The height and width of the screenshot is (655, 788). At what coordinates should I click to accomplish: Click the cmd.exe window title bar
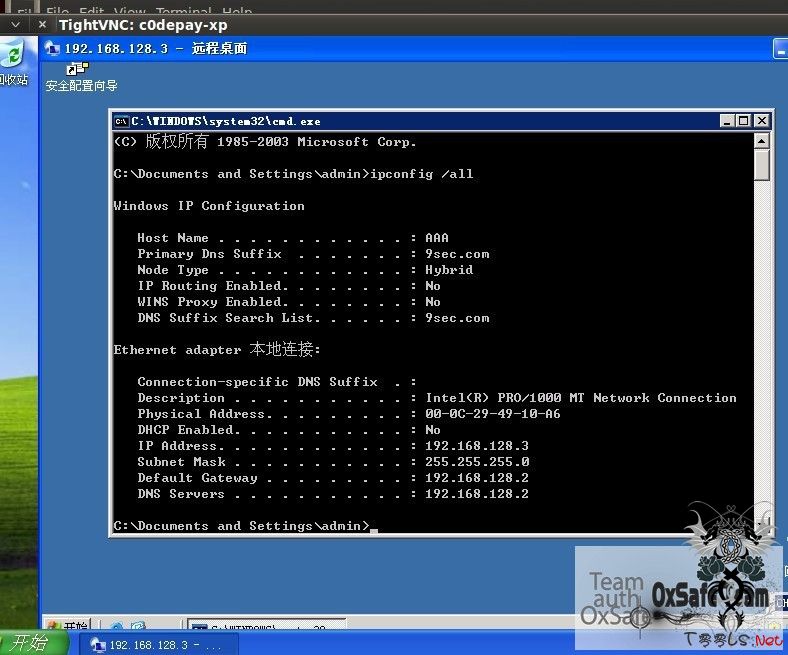pyautogui.click(x=440, y=121)
